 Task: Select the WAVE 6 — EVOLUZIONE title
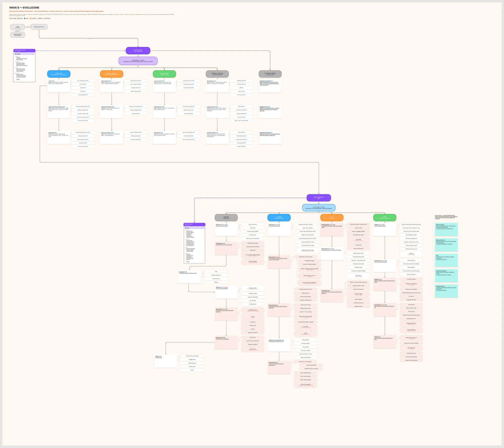(x=24, y=8)
